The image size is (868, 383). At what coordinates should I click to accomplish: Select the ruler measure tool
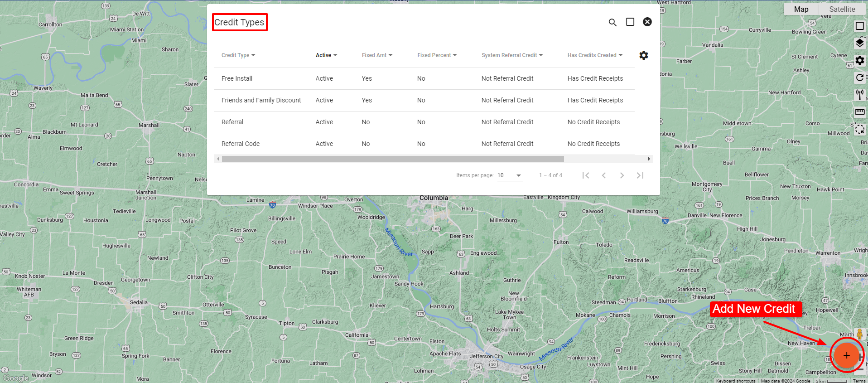[x=860, y=112]
